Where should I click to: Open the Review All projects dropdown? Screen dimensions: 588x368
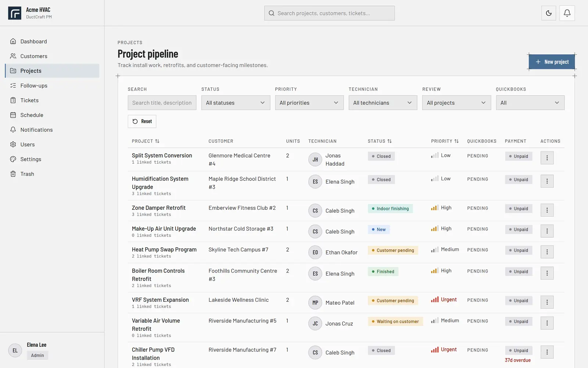[x=456, y=103]
